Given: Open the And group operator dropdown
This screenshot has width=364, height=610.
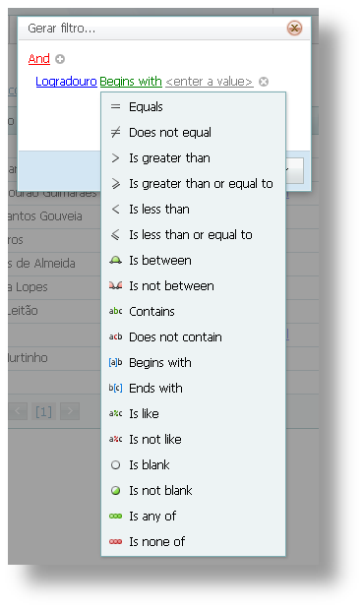Looking at the screenshot, I should pos(39,59).
